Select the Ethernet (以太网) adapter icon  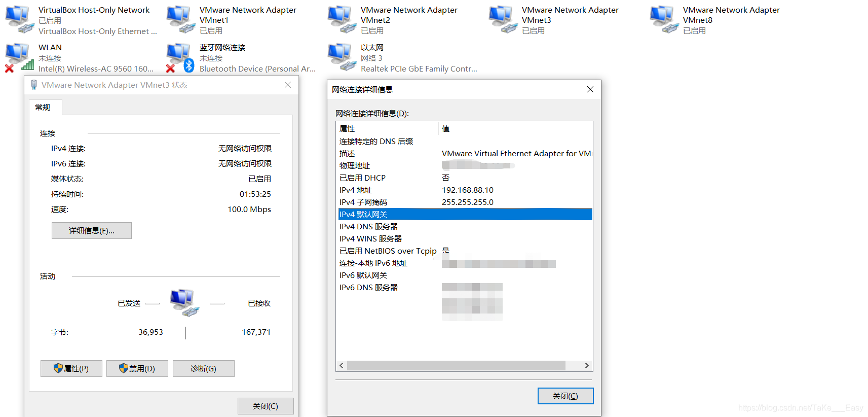[x=342, y=57]
